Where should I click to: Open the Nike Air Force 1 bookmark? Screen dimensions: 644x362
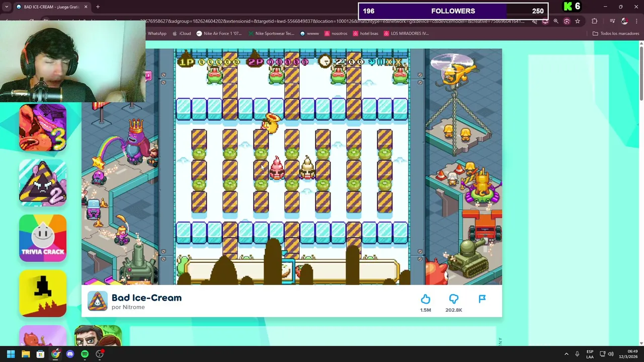[219, 34]
